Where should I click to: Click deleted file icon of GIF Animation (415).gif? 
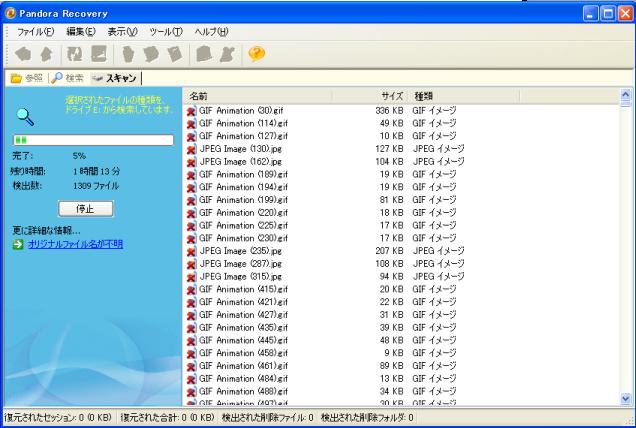(x=191, y=290)
